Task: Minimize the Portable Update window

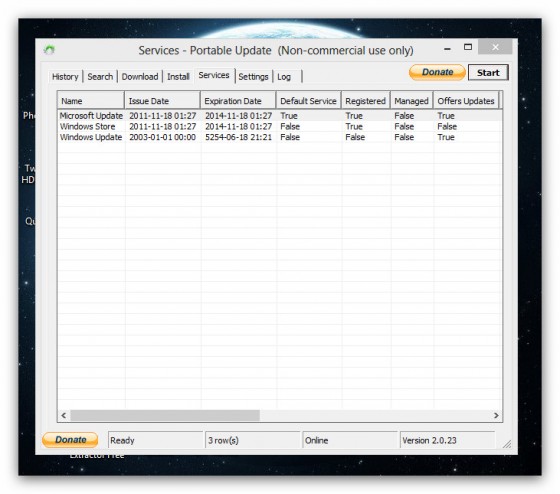Action: coord(447,48)
